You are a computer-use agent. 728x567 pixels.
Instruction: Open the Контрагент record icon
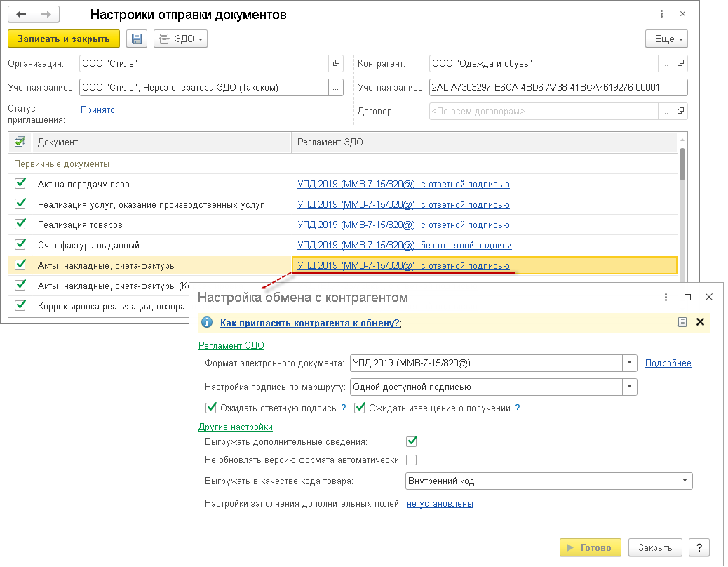(680, 64)
